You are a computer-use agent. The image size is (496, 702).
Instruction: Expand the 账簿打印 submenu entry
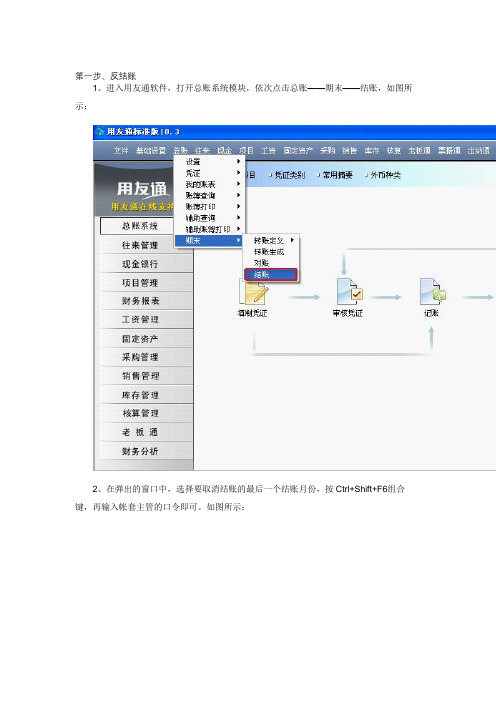coord(210,206)
